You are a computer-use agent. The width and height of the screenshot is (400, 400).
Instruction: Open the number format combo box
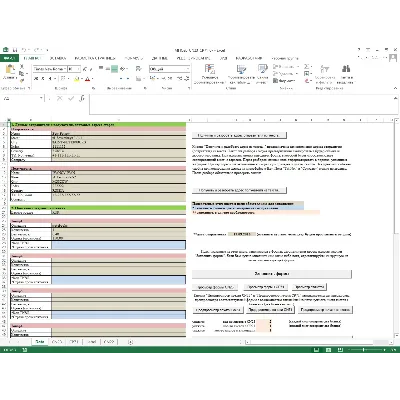(x=169, y=69)
